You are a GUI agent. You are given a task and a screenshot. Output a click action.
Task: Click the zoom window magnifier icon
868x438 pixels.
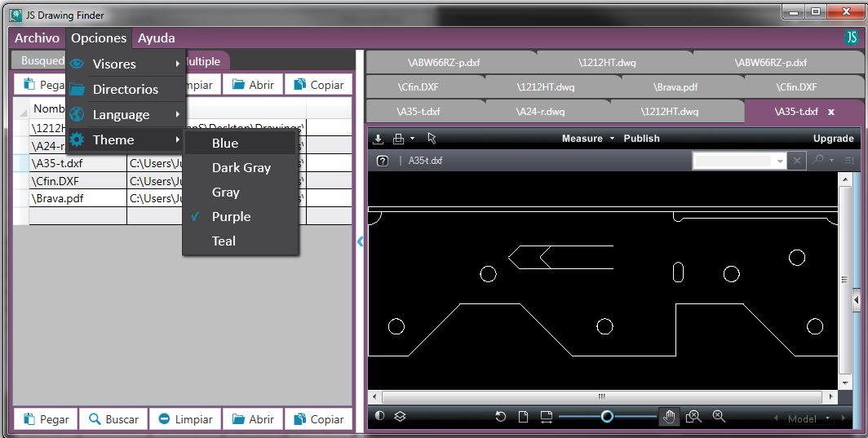click(x=693, y=417)
